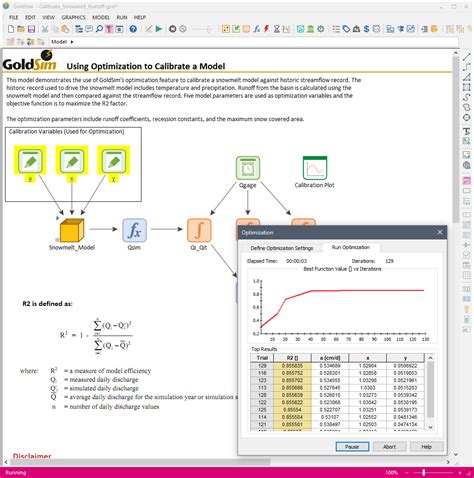Expand the Model path arrow in breadcrumb
474x478 pixels.
click(72, 42)
